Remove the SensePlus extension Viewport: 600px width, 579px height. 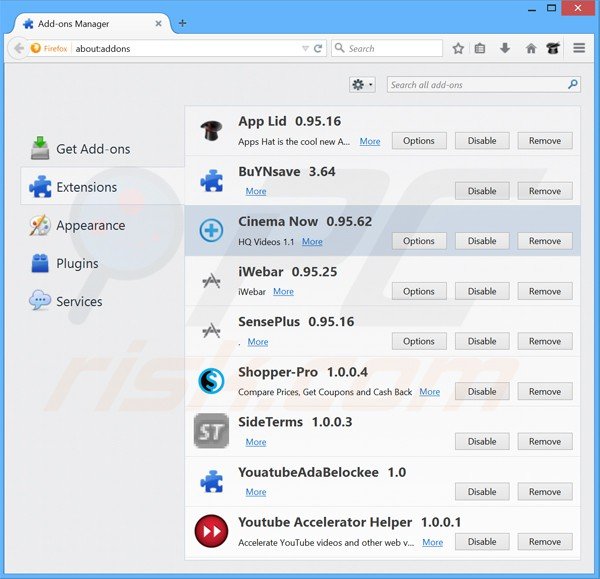[545, 341]
